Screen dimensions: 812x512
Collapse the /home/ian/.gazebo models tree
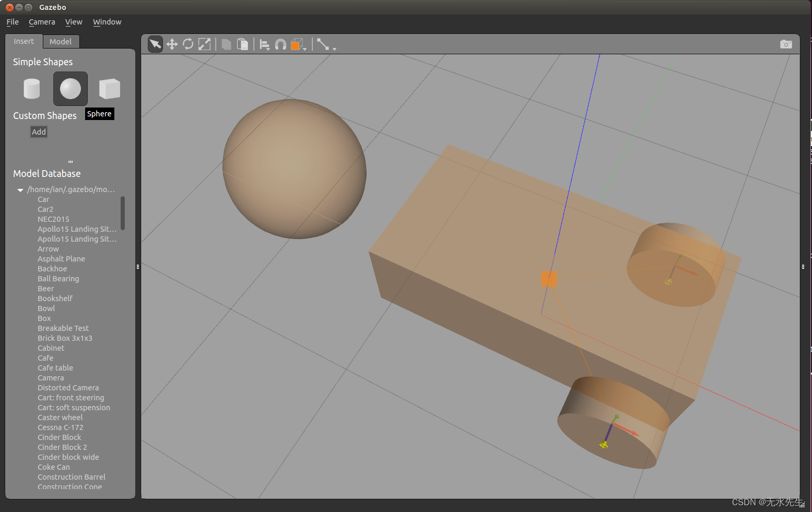pyautogui.click(x=20, y=190)
